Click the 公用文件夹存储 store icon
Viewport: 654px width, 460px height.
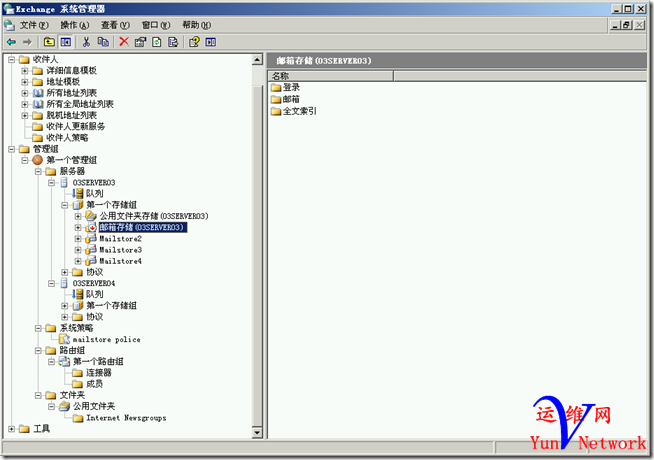click(91, 216)
